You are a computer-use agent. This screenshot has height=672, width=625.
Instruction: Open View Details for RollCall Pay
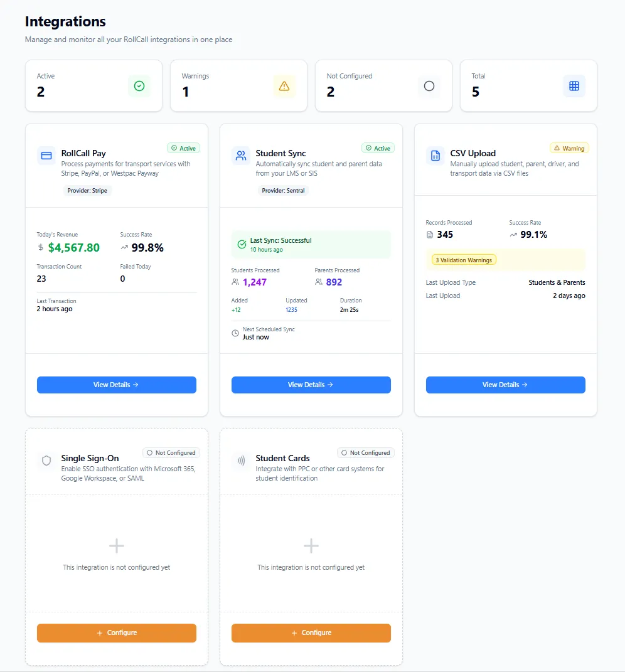coord(117,385)
